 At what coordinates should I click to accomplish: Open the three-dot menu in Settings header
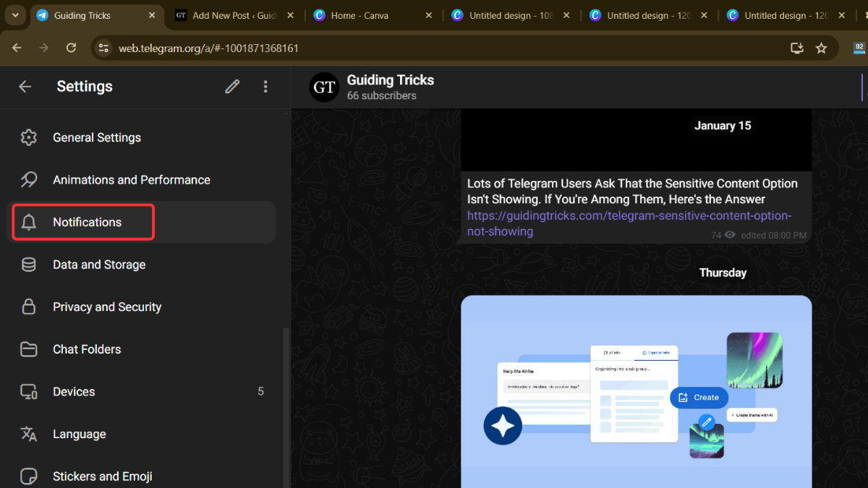[265, 86]
